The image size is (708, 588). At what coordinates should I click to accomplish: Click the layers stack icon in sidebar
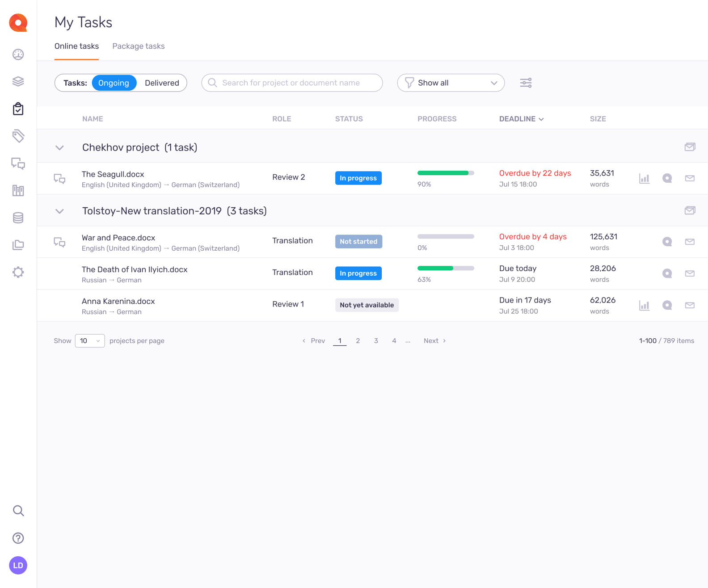18,82
